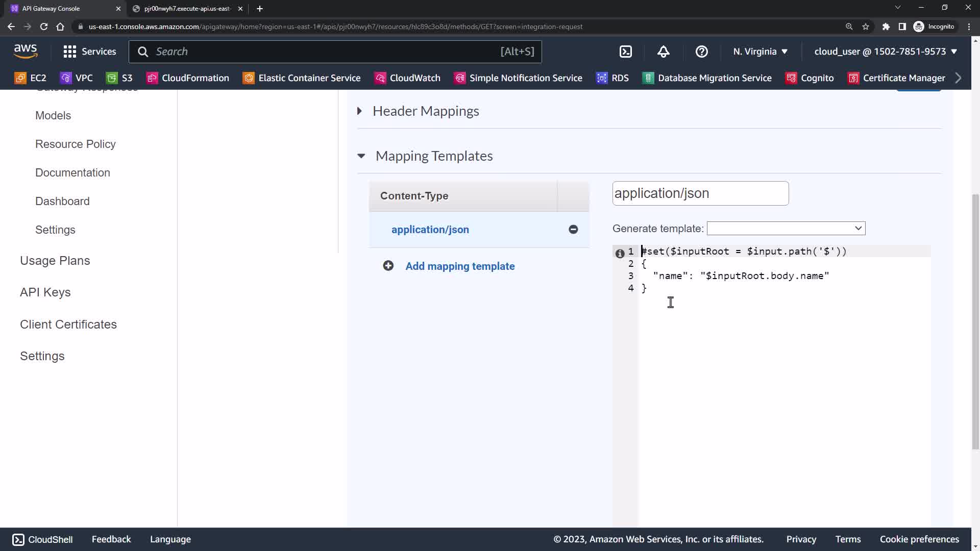Open the N. Virginia region selector
Screen dimensions: 980x551
760,52
